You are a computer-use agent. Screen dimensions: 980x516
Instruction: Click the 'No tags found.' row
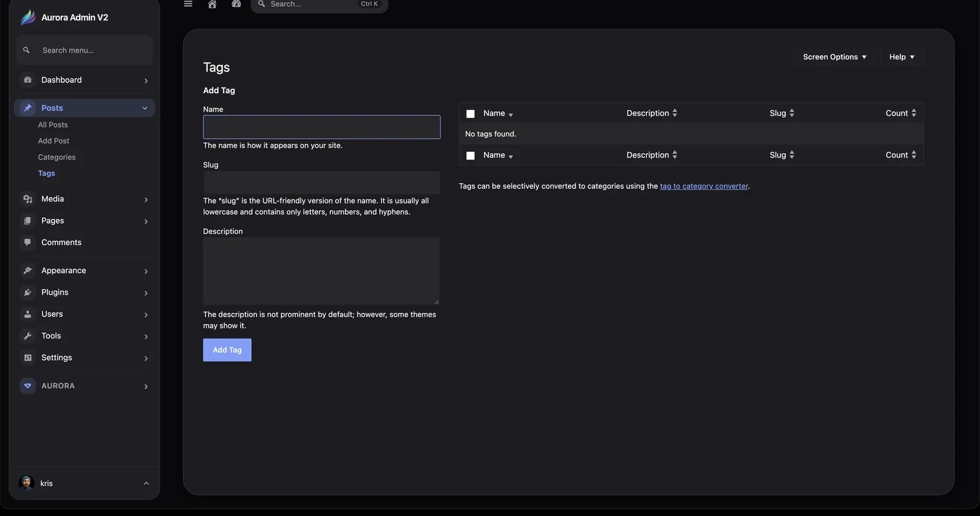691,134
